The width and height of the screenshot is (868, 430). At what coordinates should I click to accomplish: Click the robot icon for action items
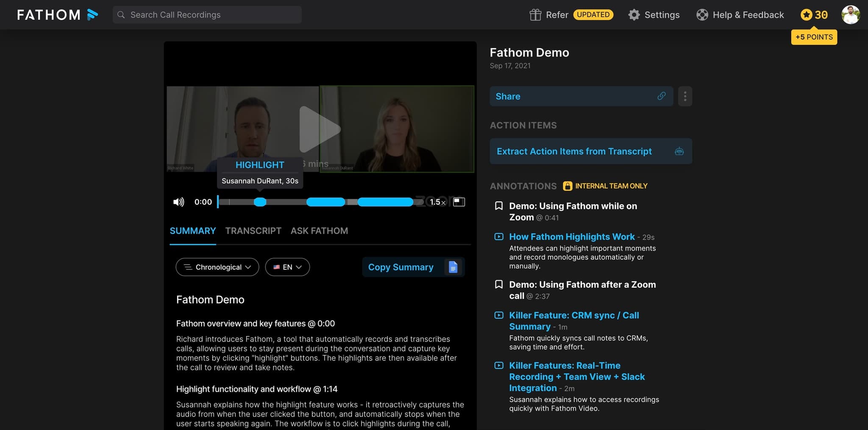pyautogui.click(x=679, y=151)
